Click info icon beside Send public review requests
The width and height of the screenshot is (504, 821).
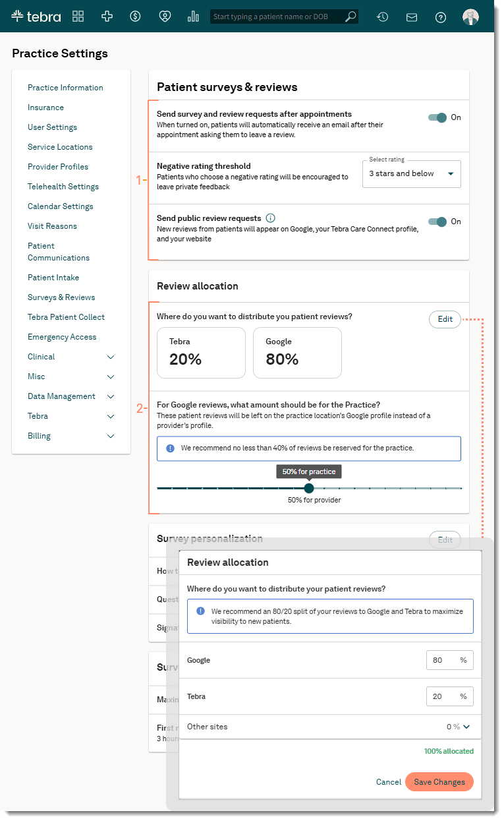[270, 218]
